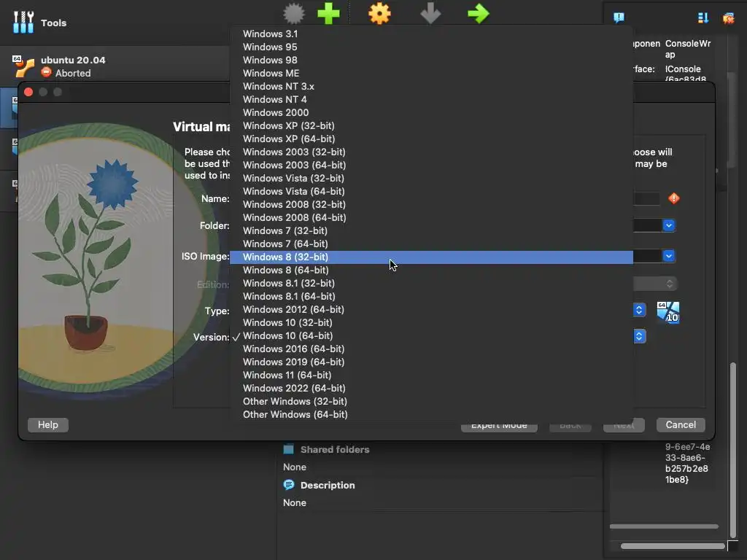The width and height of the screenshot is (747, 560).
Task: Open the ISO Image dropdown arrow
Action: click(x=669, y=256)
